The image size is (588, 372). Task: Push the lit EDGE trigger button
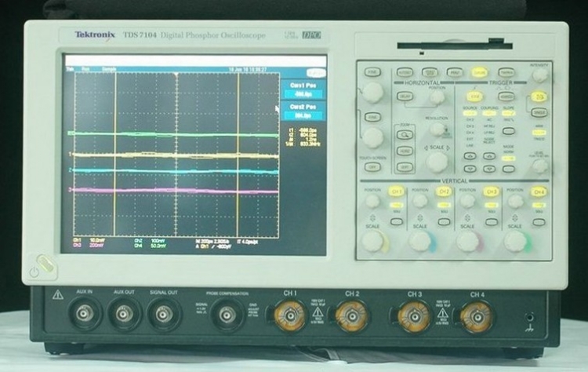(x=475, y=97)
